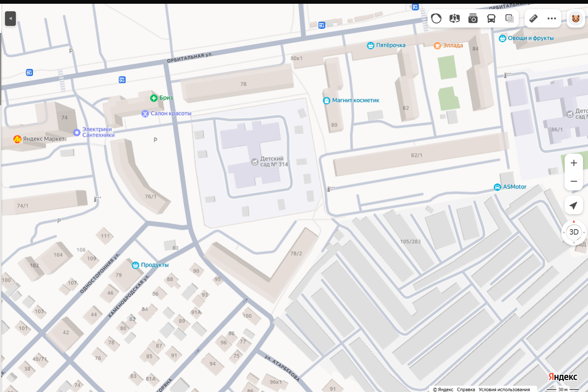The image size is (588, 392).
Task: Open the Яндекс Маркет place marker
Action: [18, 139]
